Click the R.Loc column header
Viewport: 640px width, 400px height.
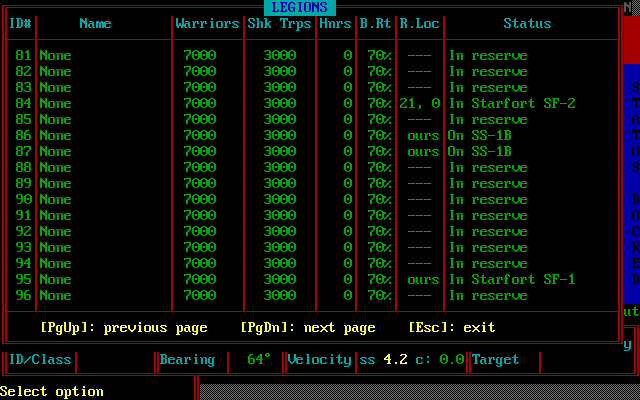(x=419, y=23)
